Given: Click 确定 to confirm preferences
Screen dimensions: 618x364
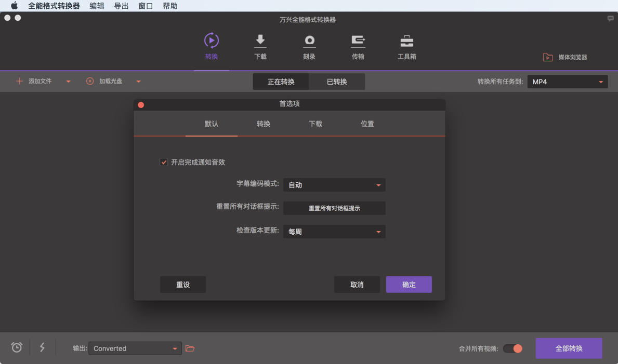Looking at the screenshot, I should tap(409, 285).
